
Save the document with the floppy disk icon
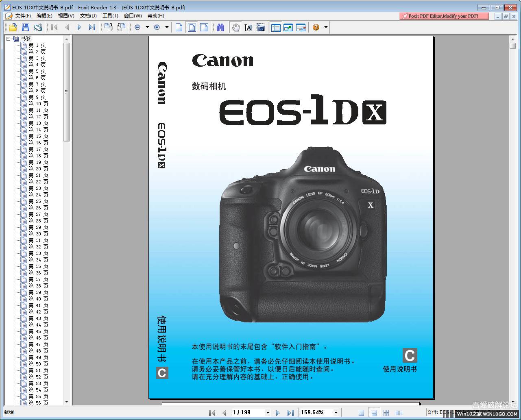tap(26, 27)
